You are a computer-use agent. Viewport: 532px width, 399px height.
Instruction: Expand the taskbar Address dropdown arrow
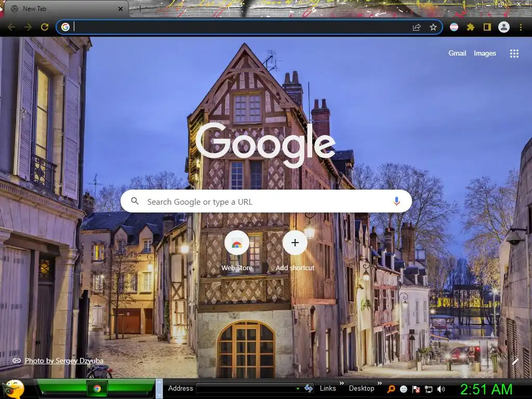click(x=298, y=389)
